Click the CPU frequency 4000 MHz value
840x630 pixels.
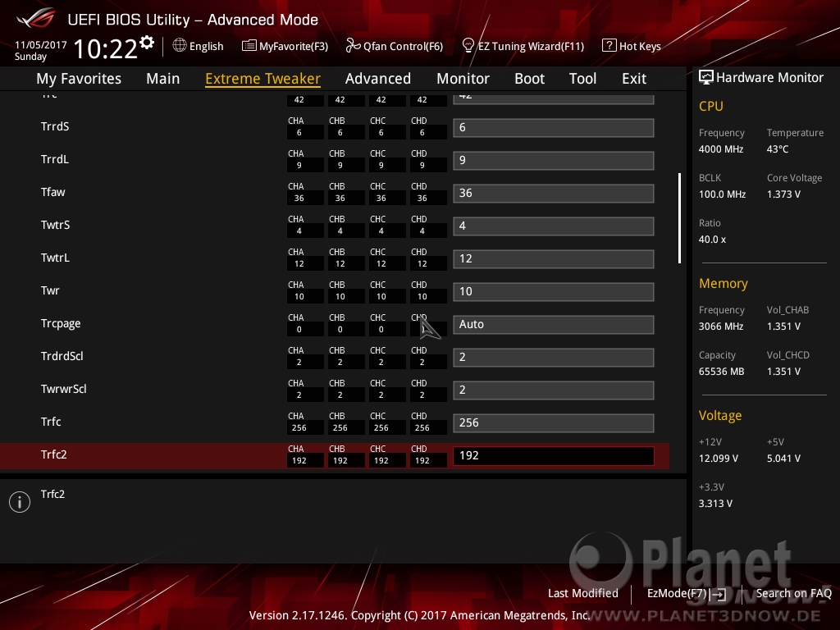tap(720, 149)
